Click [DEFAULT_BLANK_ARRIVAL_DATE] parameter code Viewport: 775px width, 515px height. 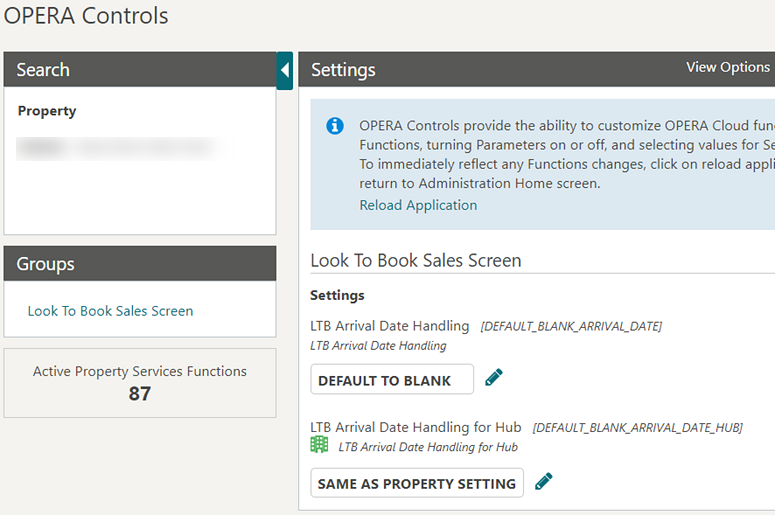tap(571, 326)
